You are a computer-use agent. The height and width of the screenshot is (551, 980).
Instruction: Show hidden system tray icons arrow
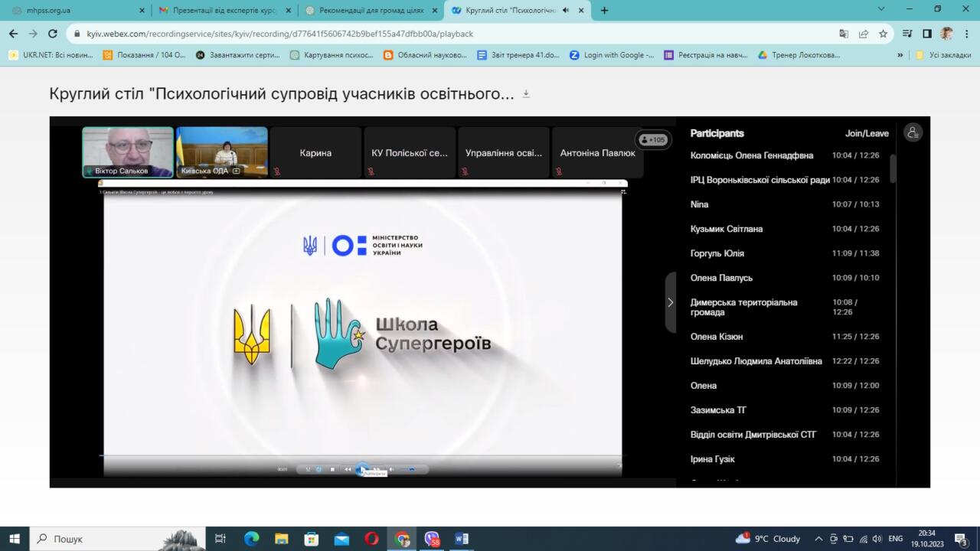tap(818, 539)
